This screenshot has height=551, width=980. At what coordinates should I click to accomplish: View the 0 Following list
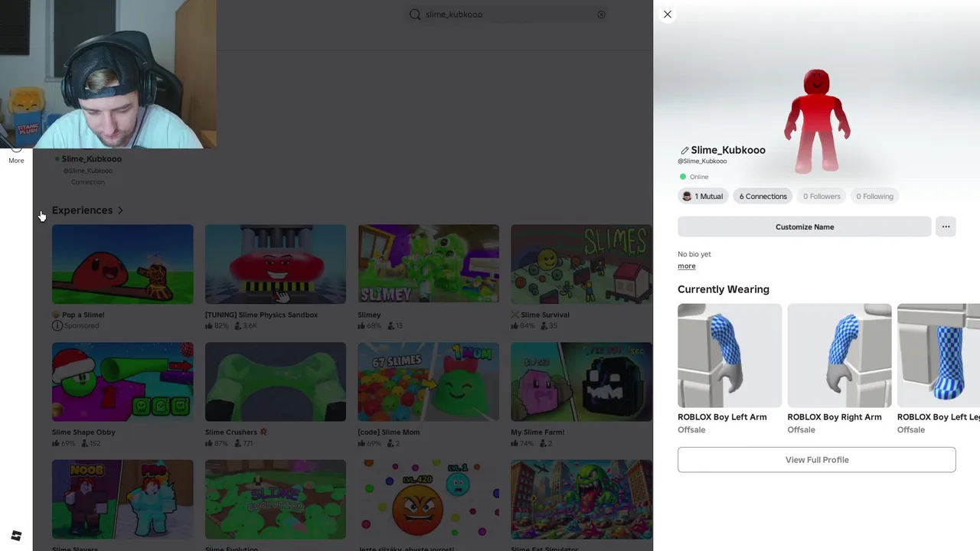(x=874, y=197)
